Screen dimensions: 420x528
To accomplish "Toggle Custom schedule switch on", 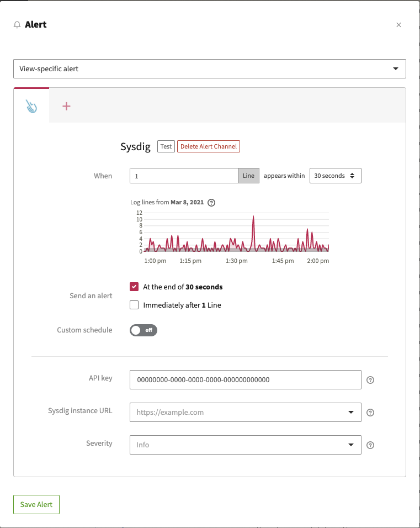I will [x=143, y=330].
